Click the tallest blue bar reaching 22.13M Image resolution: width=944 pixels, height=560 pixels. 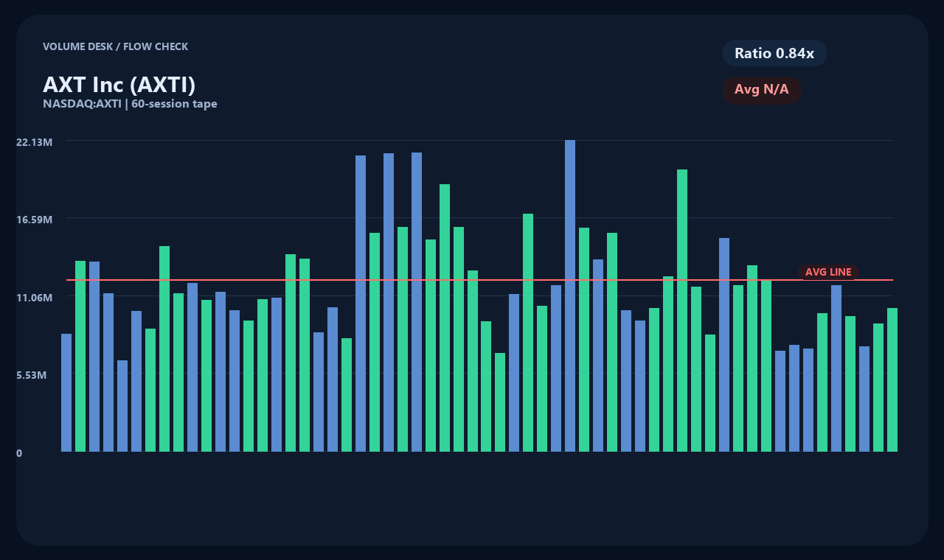tap(570, 295)
